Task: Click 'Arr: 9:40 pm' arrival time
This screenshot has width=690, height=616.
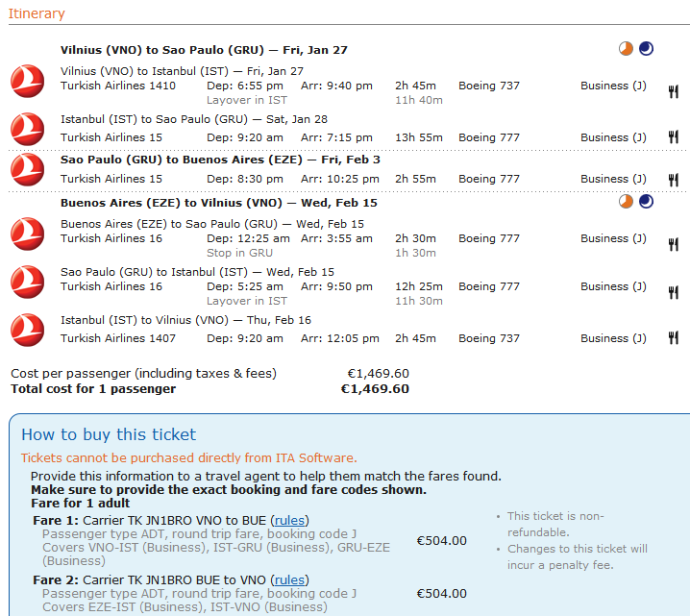Action: pyautogui.click(x=336, y=86)
